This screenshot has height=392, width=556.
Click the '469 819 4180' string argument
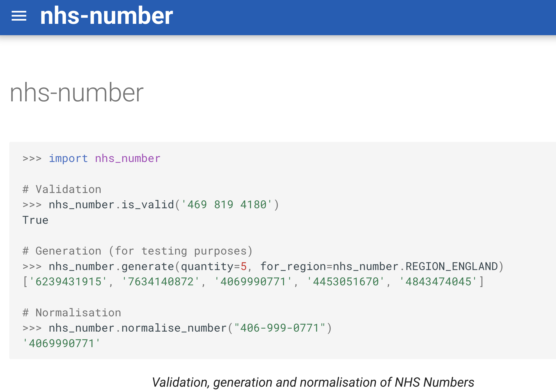coord(227,205)
